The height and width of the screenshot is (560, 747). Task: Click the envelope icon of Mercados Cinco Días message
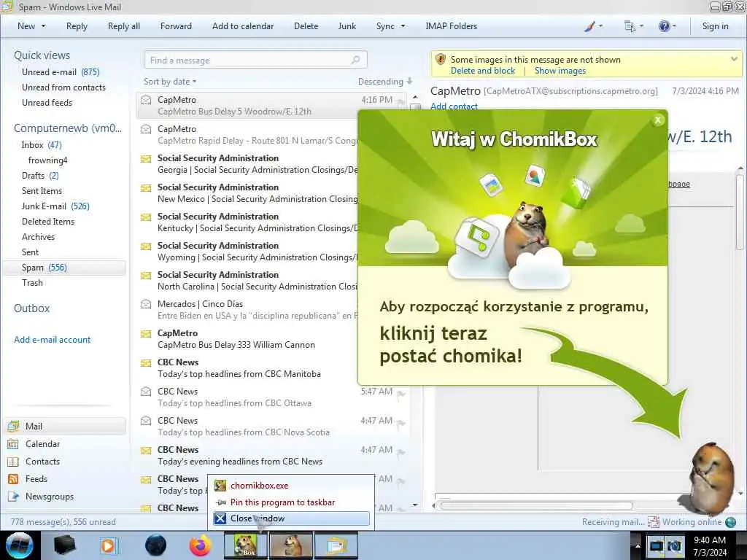(x=146, y=304)
